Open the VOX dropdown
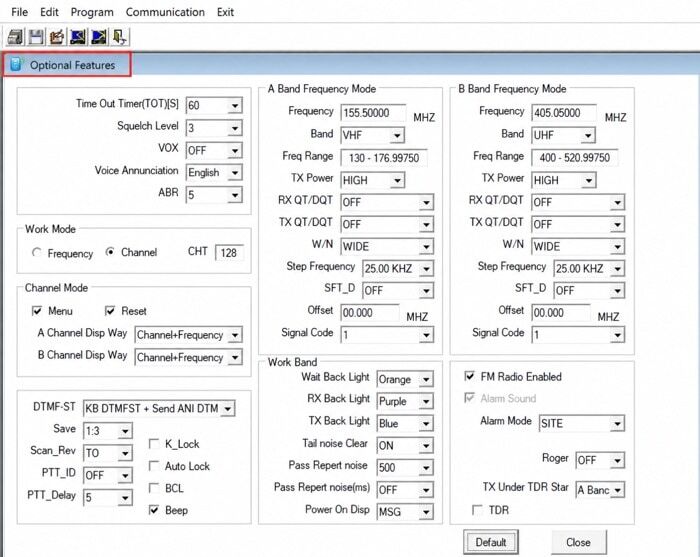This screenshot has width=700, height=557. (x=214, y=150)
